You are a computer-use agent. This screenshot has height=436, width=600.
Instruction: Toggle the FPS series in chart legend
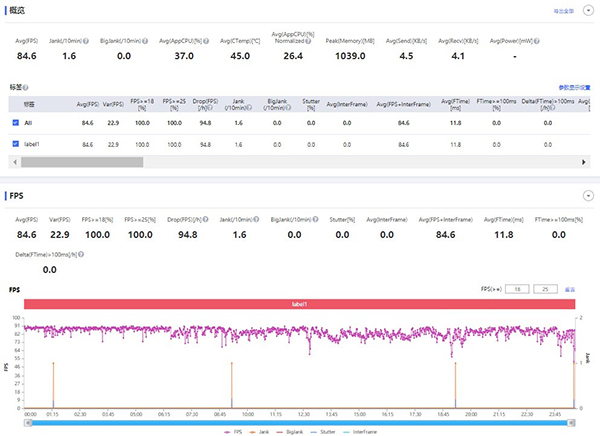(x=234, y=430)
